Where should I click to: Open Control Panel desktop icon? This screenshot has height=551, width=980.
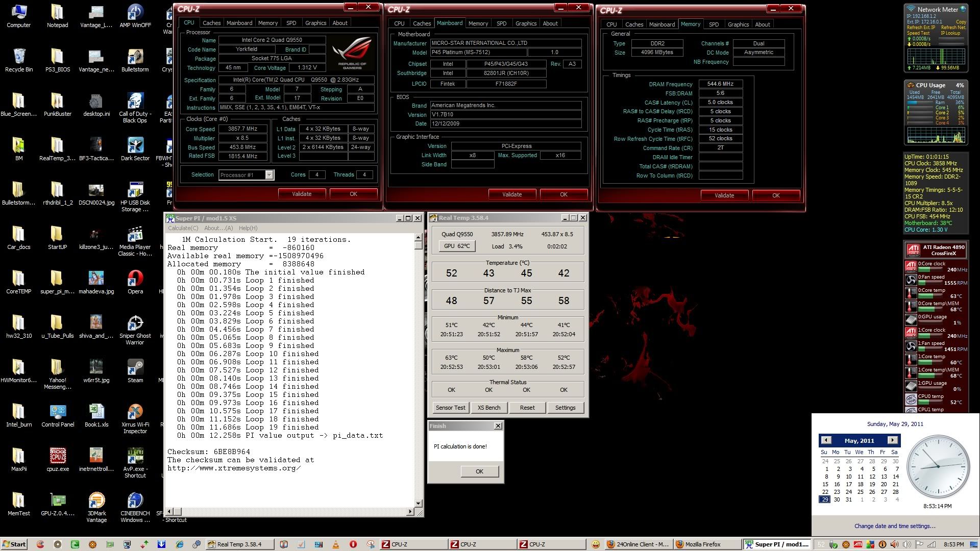[58, 415]
